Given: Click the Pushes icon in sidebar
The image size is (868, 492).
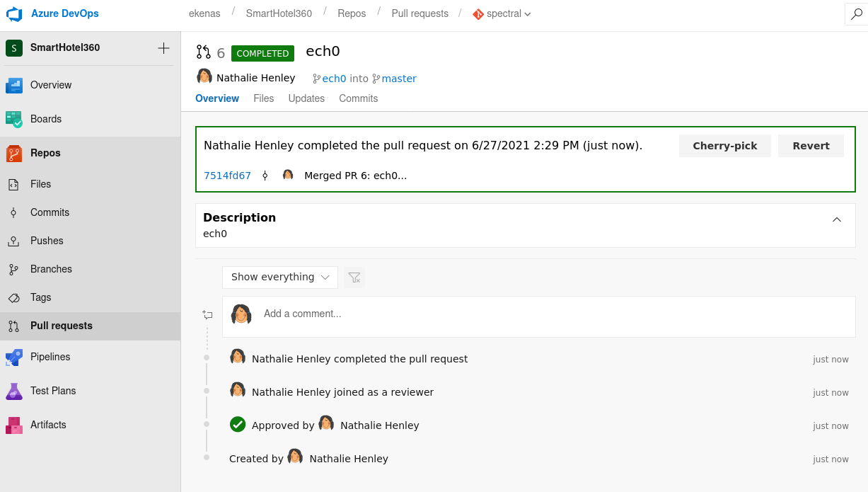Looking at the screenshot, I should [x=13, y=241].
